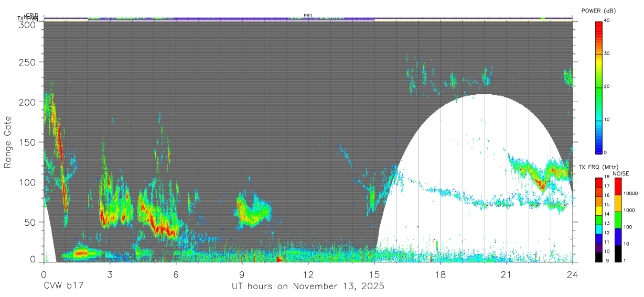This screenshot has width=644, height=297.
Task: Click the "991" CPID value at top
Action: [x=308, y=16]
